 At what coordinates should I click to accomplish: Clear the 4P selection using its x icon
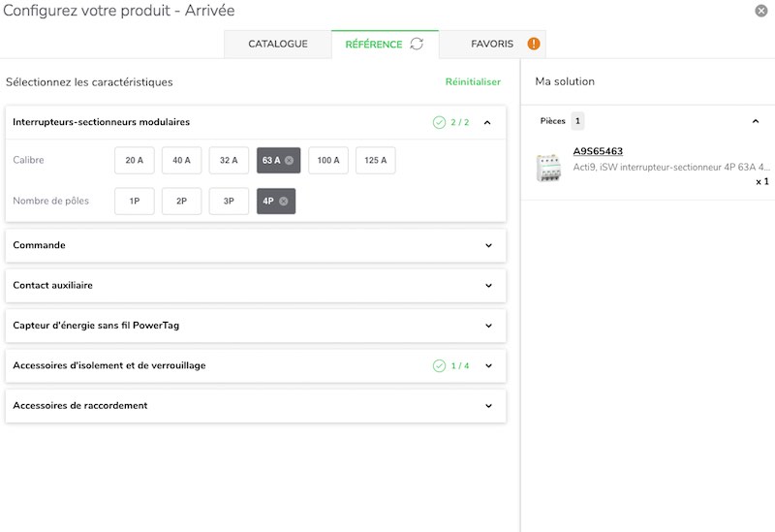[283, 202]
